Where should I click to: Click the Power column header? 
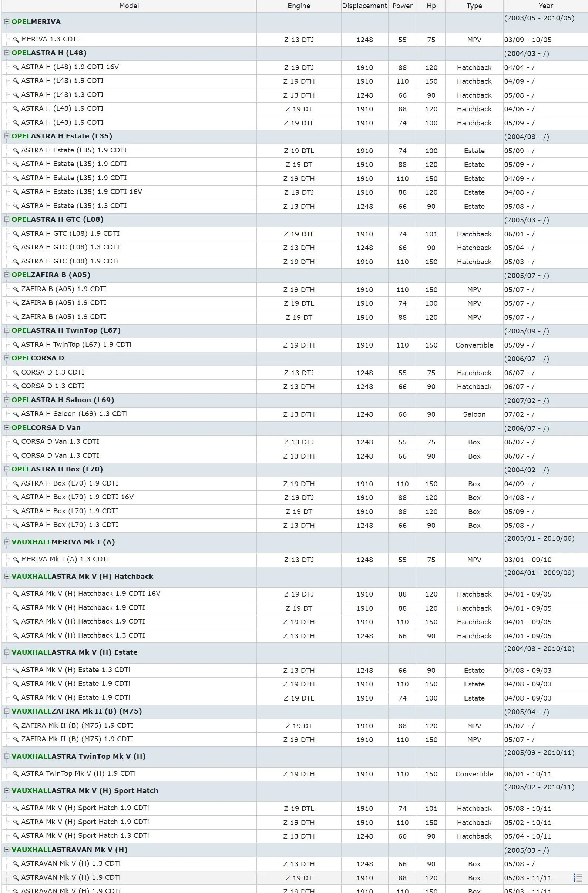[x=403, y=6]
